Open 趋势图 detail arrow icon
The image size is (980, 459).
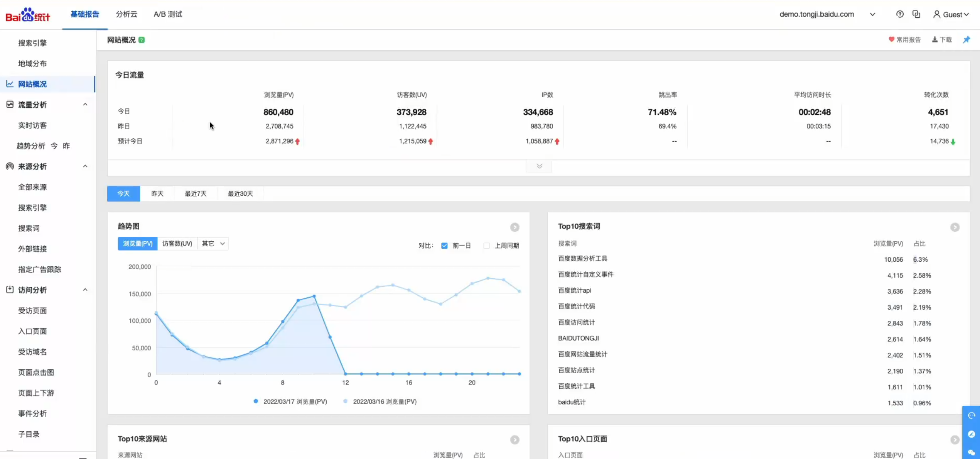(514, 227)
